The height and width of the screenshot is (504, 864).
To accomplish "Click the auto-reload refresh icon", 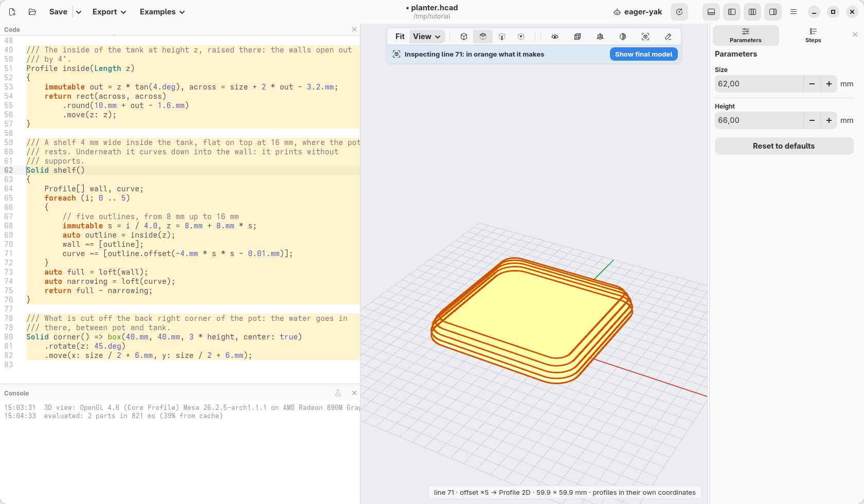I will pos(679,12).
